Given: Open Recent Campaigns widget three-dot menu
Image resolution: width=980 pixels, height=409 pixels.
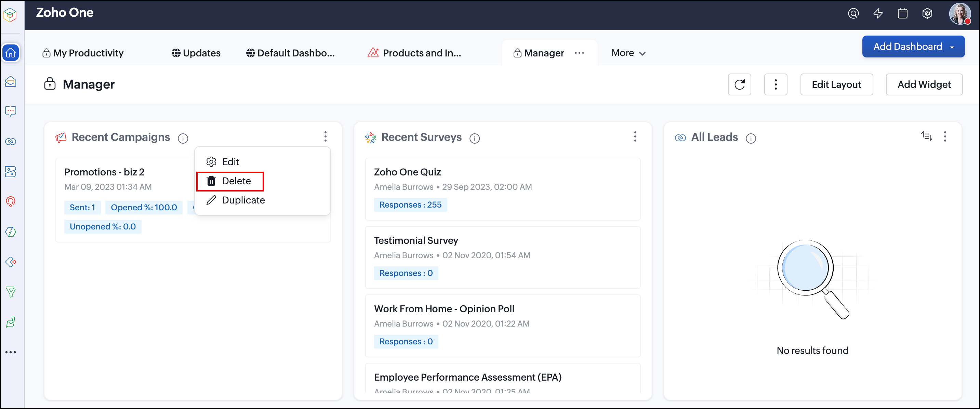Looking at the screenshot, I should pyautogui.click(x=325, y=136).
